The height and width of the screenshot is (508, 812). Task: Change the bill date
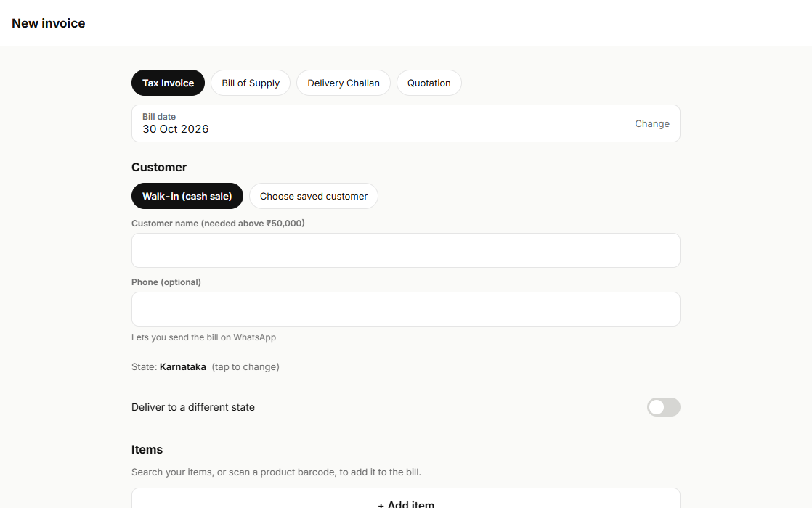(652, 123)
